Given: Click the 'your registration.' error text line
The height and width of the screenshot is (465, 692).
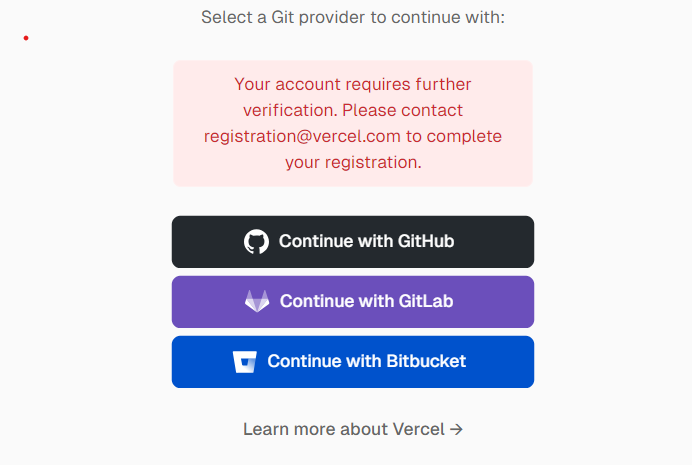Looking at the screenshot, I should coord(353,162).
